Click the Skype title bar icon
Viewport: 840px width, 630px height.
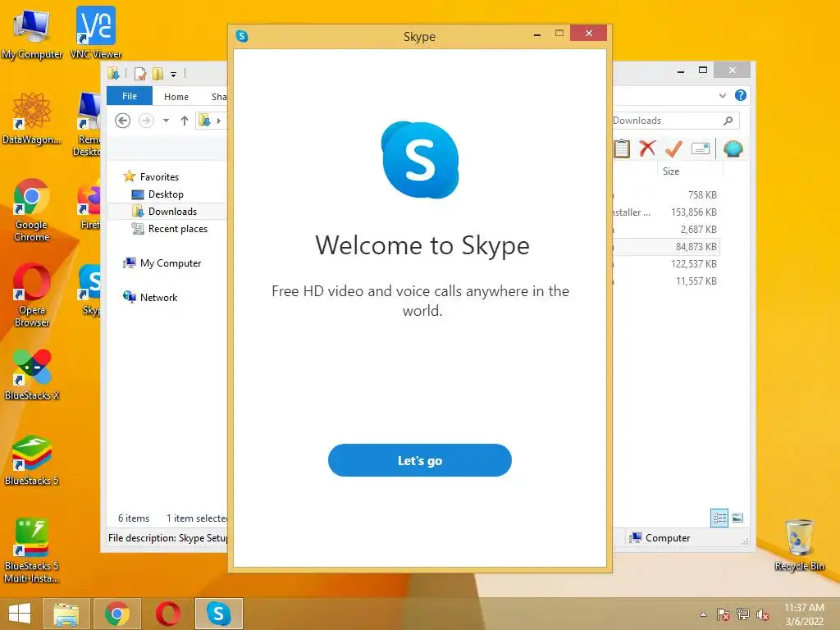(242, 36)
